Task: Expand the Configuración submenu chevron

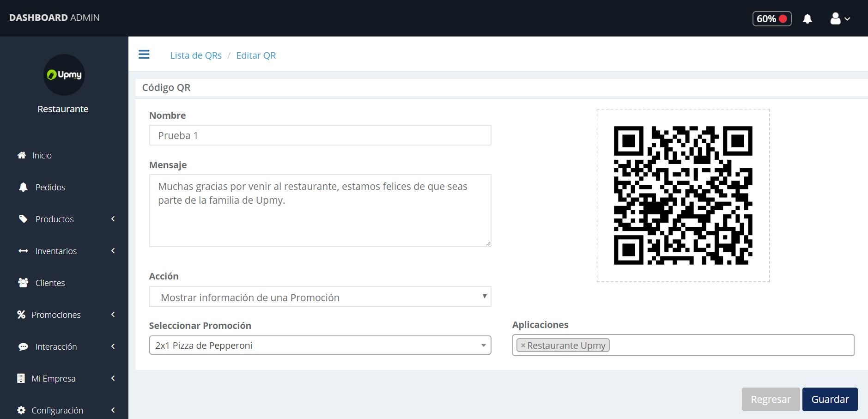Action: (x=113, y=410)
